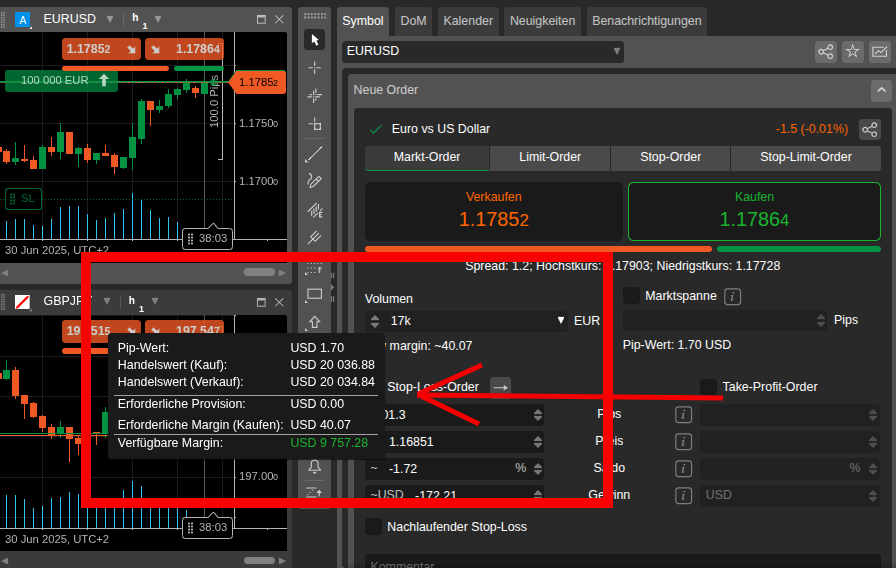Enable the Marktspanne checkbox
The image size is (896, 568).
click(631, 295)
